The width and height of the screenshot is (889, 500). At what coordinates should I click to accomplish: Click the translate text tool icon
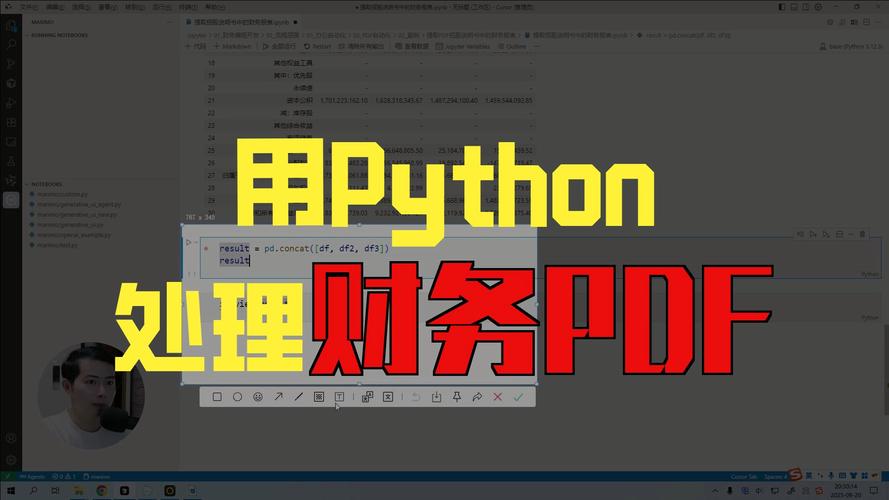[x=367, y=397]
